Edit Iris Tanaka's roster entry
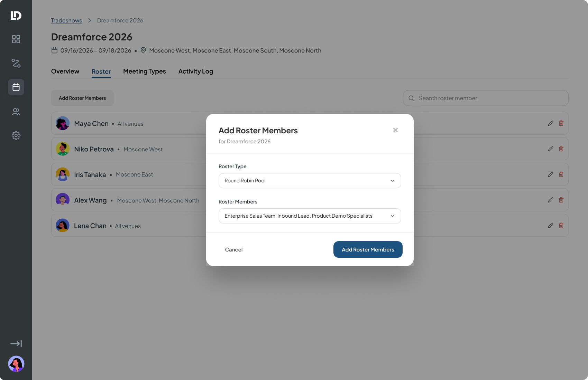The image size is (588, 380). click(x=551, y=174)
